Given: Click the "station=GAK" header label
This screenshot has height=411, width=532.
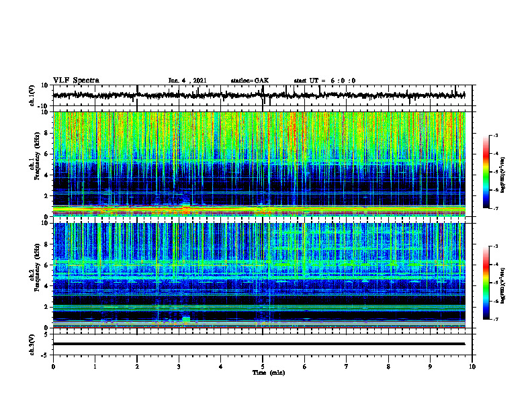Looking at the screenshot, I should [250, 81].
